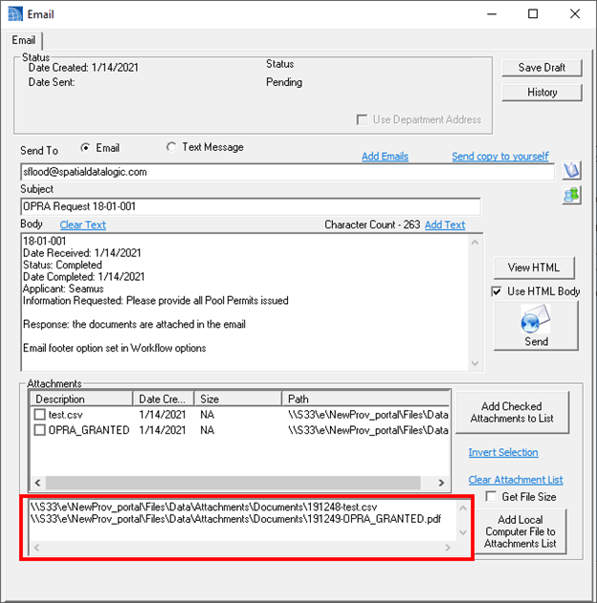This screenshot has height=603, width=597.
Task: Close the Email window
Action: (x=575, y=14)
